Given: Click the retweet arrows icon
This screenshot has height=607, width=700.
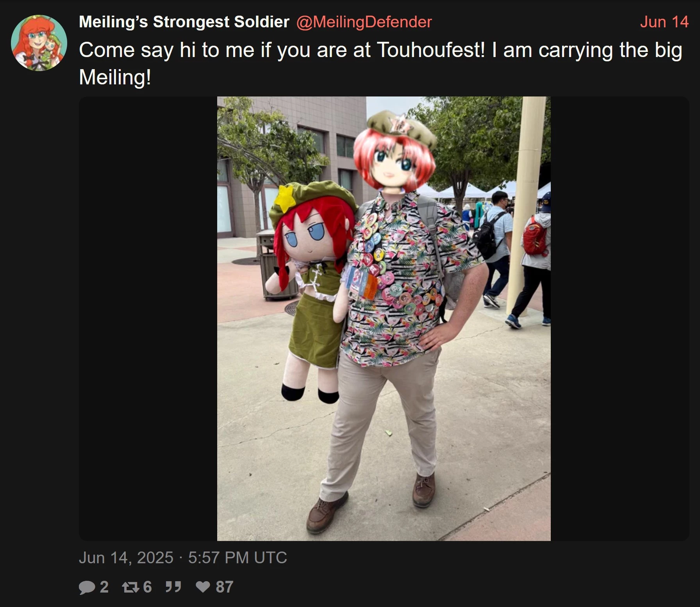Looking at the screenshot, I should pos(130,587).
